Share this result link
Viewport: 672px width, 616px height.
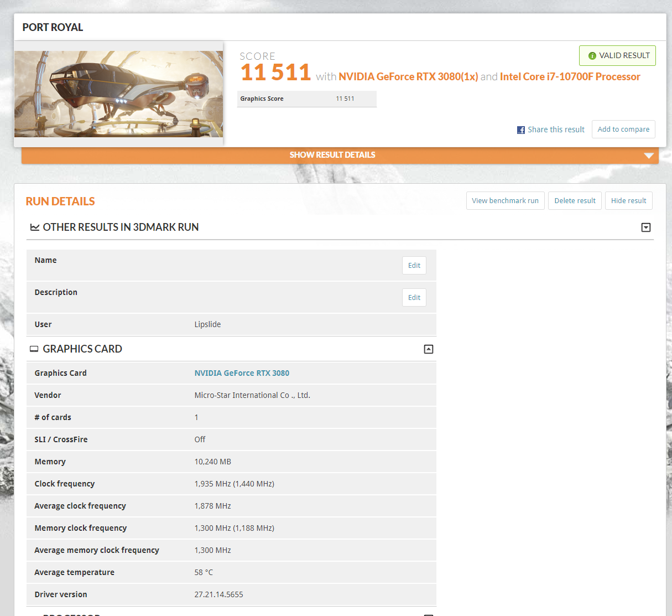pos(556,130)
